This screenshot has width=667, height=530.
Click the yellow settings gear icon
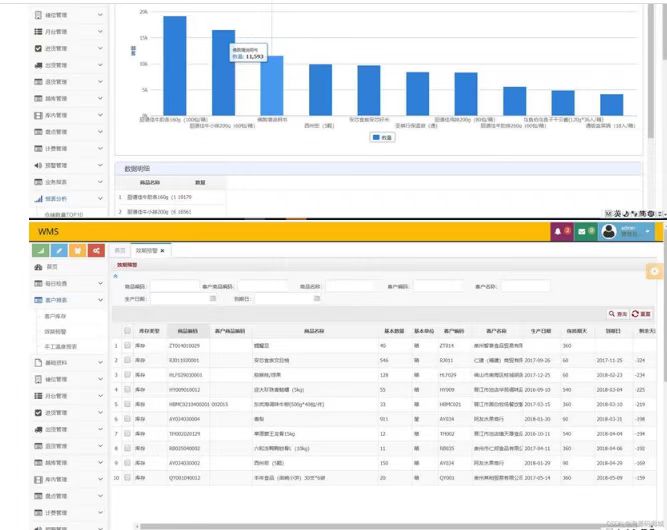click(655, 271)
